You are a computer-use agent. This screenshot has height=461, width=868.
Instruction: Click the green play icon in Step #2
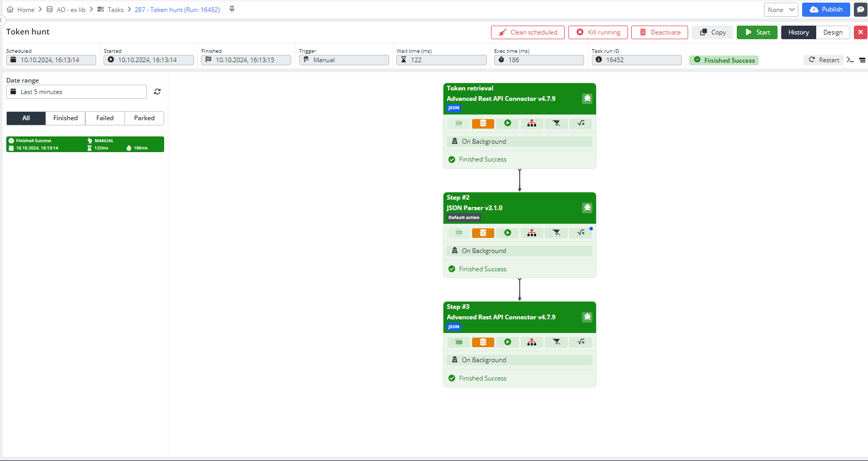click(x=507, y=233)
